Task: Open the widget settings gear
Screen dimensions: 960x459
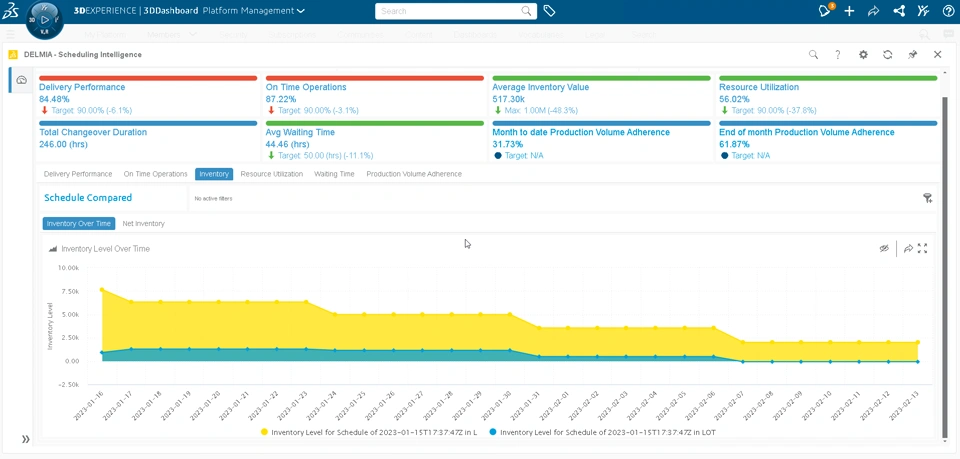Action: tap(863, 54)
